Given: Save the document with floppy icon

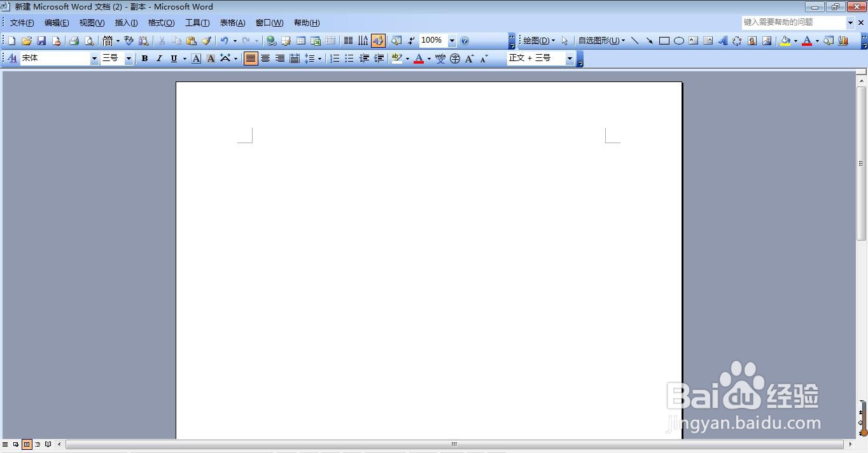Looking at the screenshot, I should (41, 41).
